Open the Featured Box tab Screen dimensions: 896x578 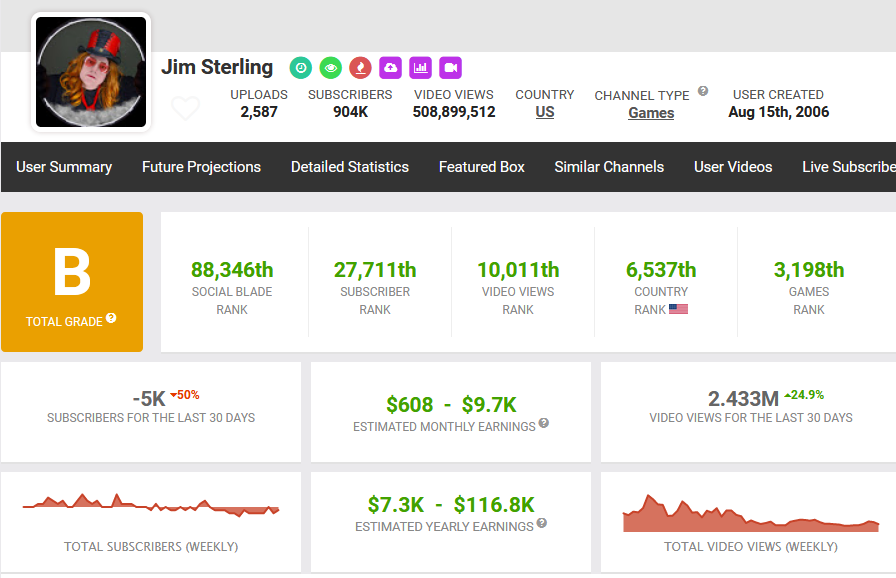point(482,167)
